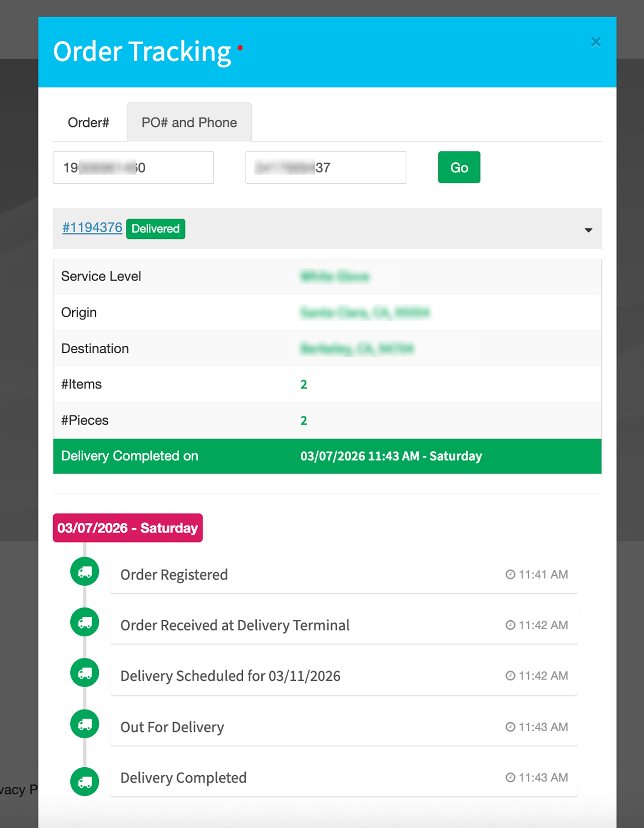Click truck icon beside Delivery Completed
This screenshot has width=644, height=828.
(x=85, y=781)
